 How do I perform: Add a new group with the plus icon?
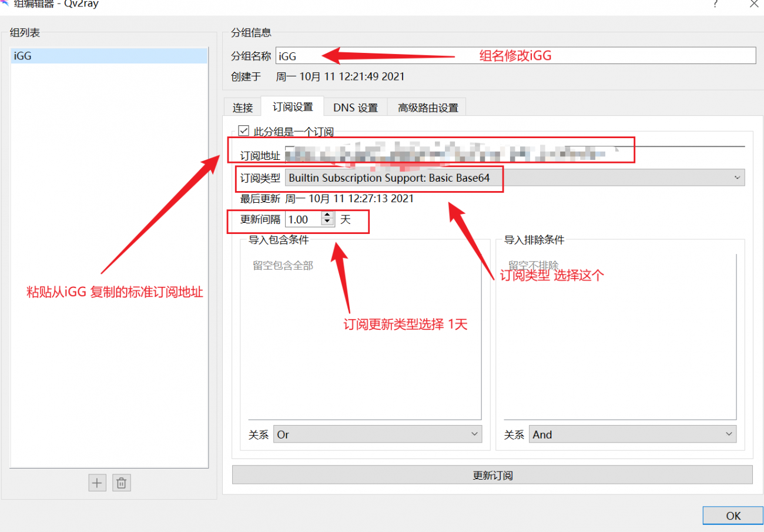(97, 482)
